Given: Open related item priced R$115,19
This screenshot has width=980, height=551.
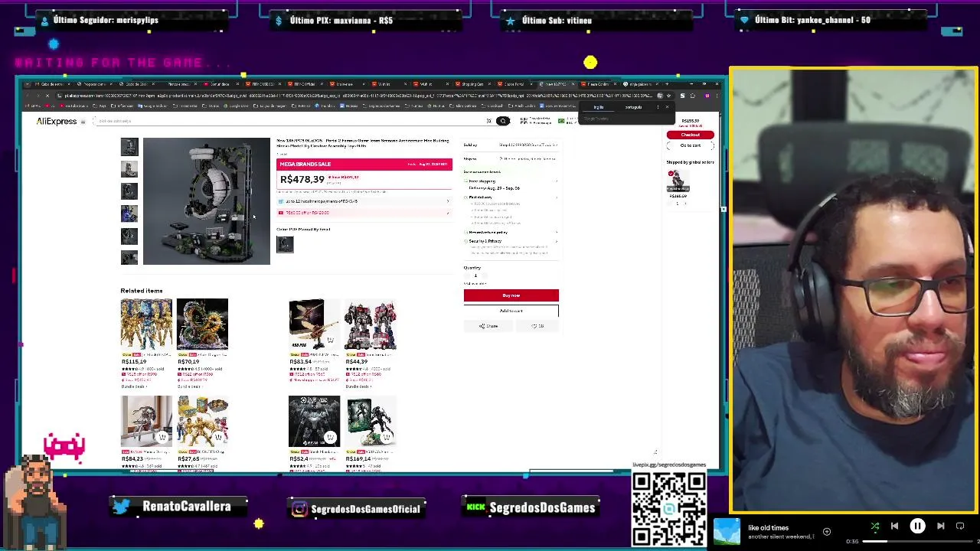Looking at the screenshot, I should [x=146, y=324].
